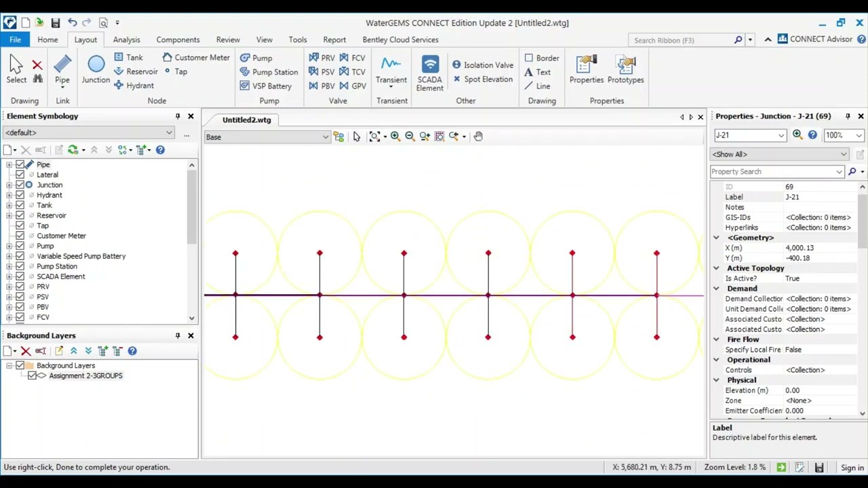Open the File menu

coord(15,39)
